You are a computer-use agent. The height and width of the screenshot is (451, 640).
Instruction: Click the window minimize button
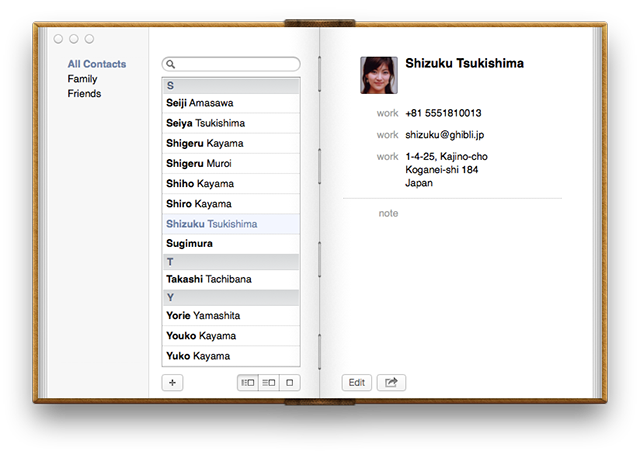tap(74, 39)
